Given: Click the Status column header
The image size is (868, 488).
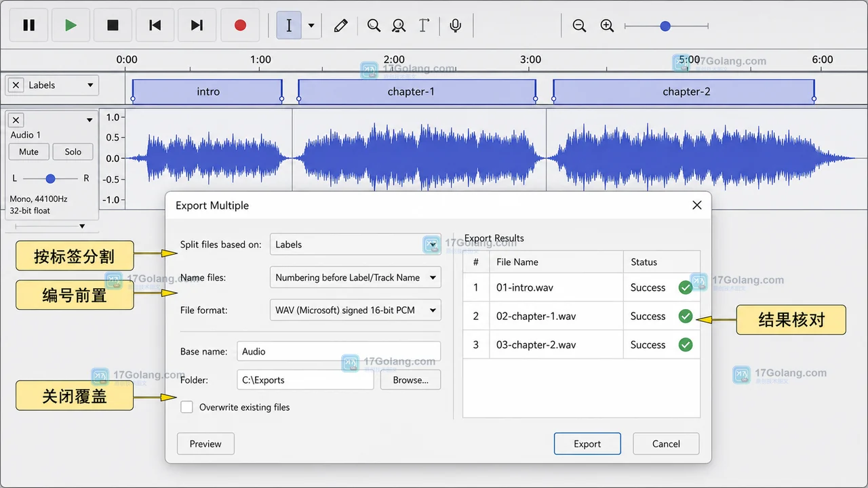Looking at the screenshot, I should point(662,262).
